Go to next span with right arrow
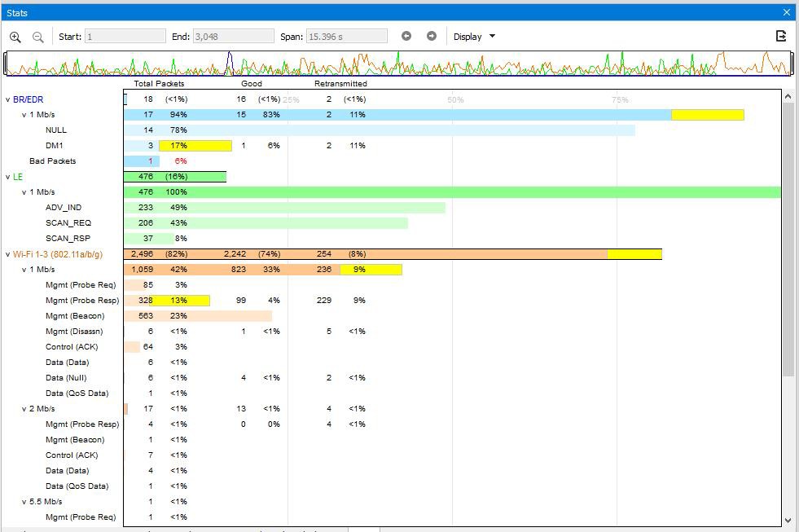The image size is (799, 532). coord(432,36)
